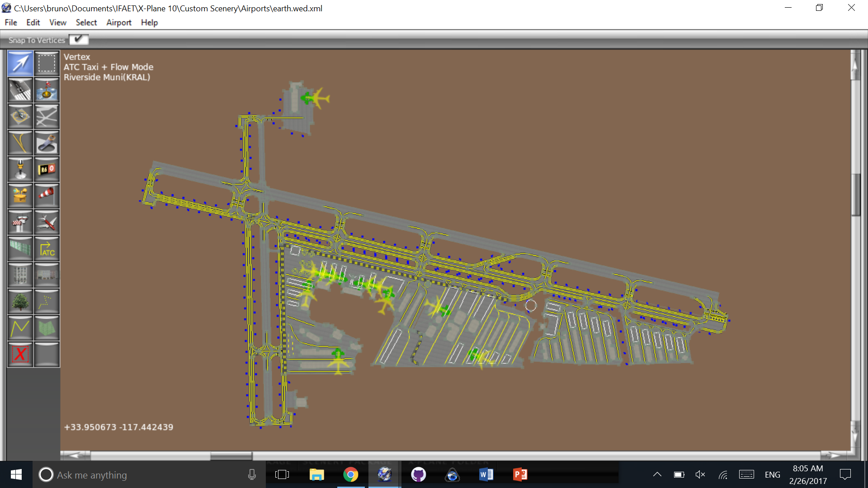
Task: Choose the Runway tool
Action: [20, 90]
